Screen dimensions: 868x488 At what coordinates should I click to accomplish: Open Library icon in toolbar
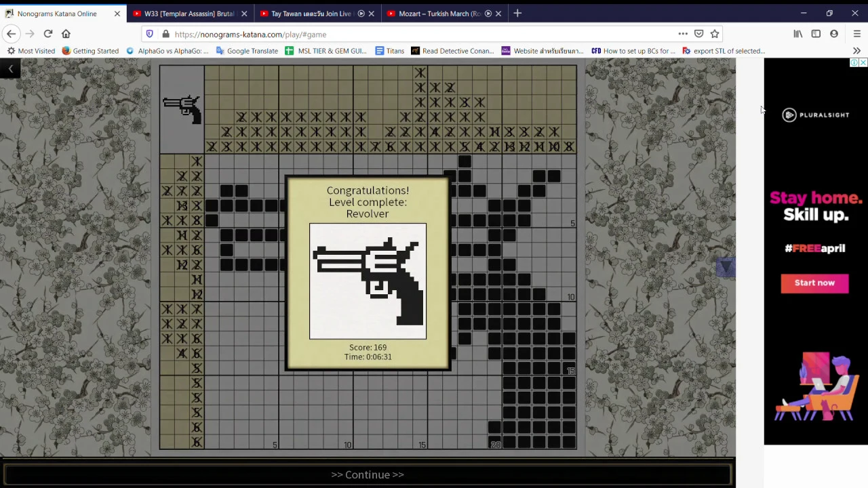[x=798, y=34]
